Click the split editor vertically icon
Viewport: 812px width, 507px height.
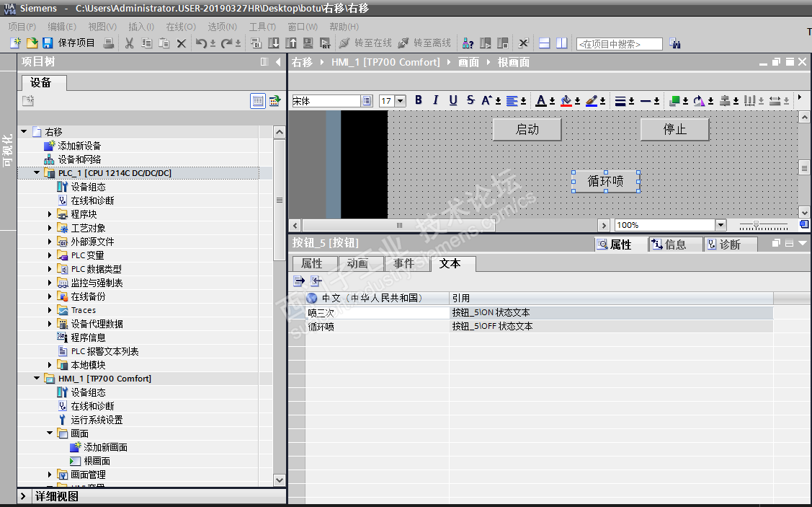coord(561,43)
